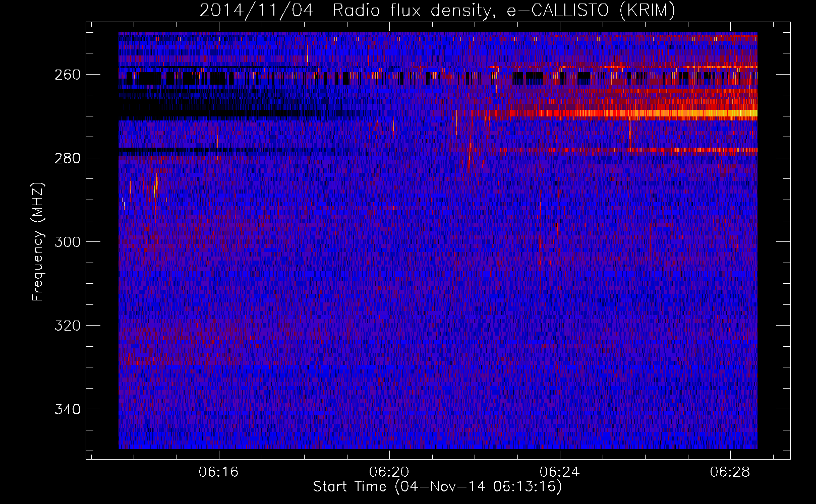The height and width of the screenshot is (504, 816).
Task: Click the 280 frequency tick label
Action: [x=68, y=158]
